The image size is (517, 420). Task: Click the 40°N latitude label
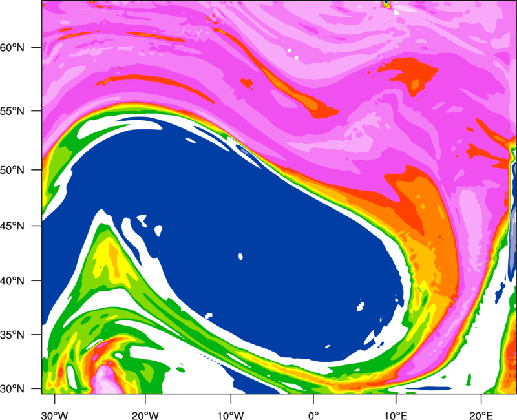[12, 281]
